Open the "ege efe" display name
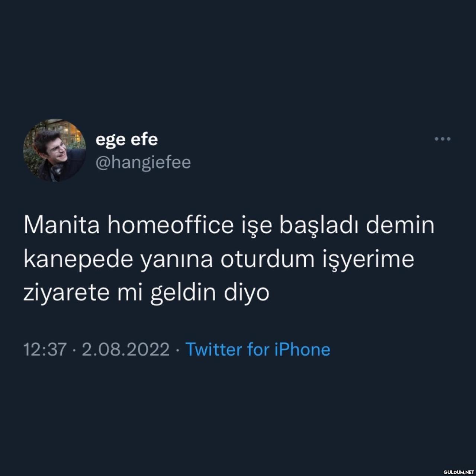Image resolution: width=476 pixels, height=476 pixels. [x=126, y=139]
